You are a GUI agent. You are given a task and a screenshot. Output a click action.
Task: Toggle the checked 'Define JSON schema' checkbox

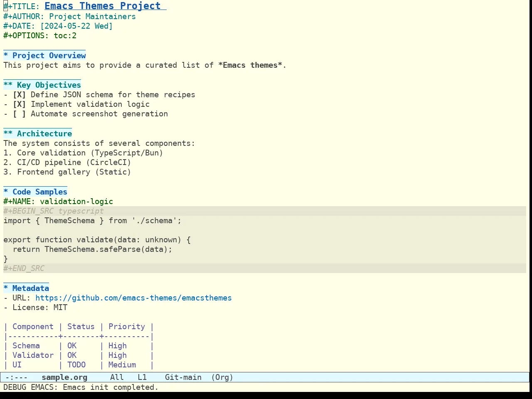point(19,95)
